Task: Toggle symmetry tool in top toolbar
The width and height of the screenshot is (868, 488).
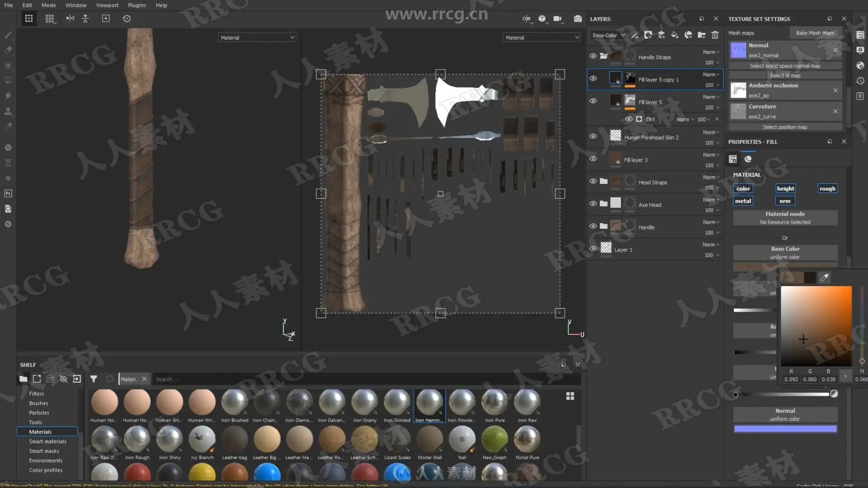Action: pyautogui.click(x=70, y=19)
